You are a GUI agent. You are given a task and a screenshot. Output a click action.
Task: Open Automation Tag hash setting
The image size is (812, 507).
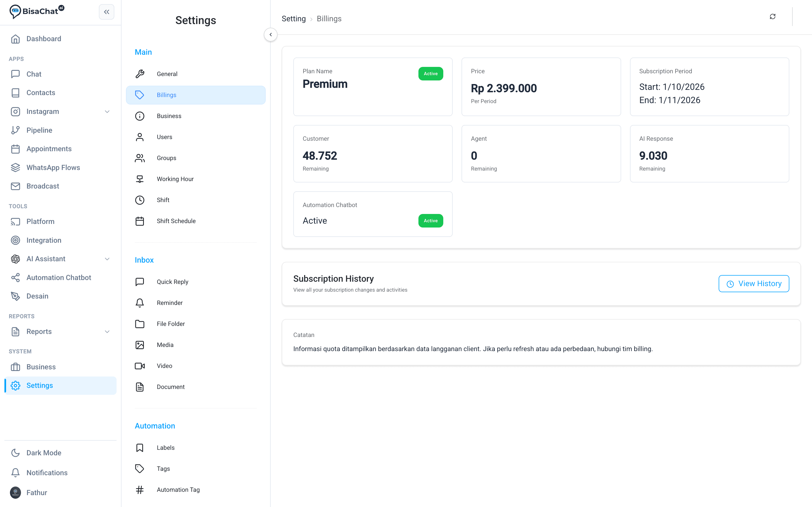coord(196,490)
